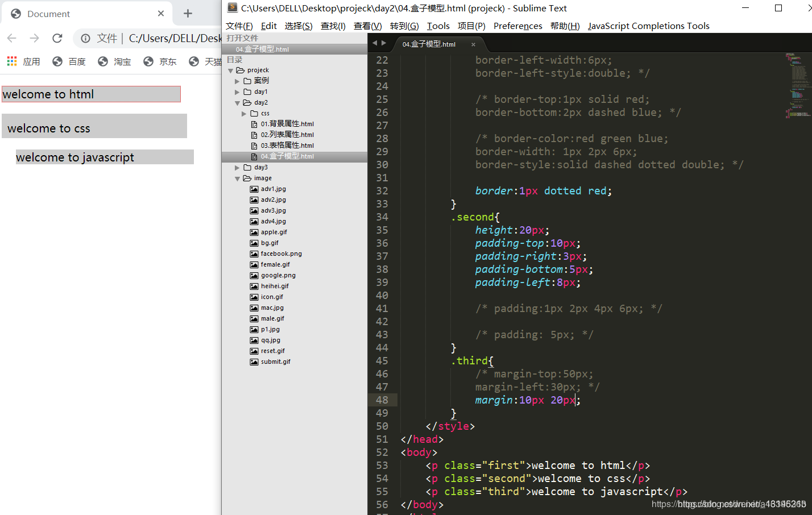Viewport: 812px width, 515px height.
Task: Click the qq.jpg file icon
Action: click(x=254, y=340)
